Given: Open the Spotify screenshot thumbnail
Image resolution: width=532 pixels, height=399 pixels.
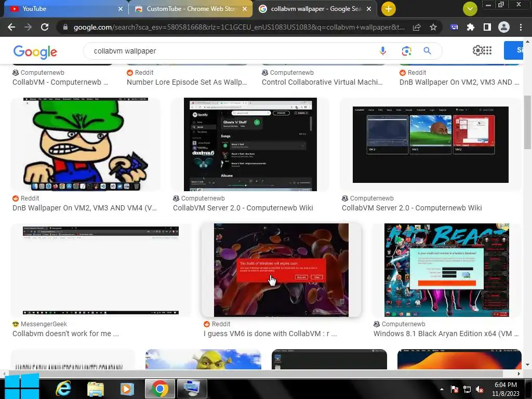Looking at the screenshot, I should (250, 144).
